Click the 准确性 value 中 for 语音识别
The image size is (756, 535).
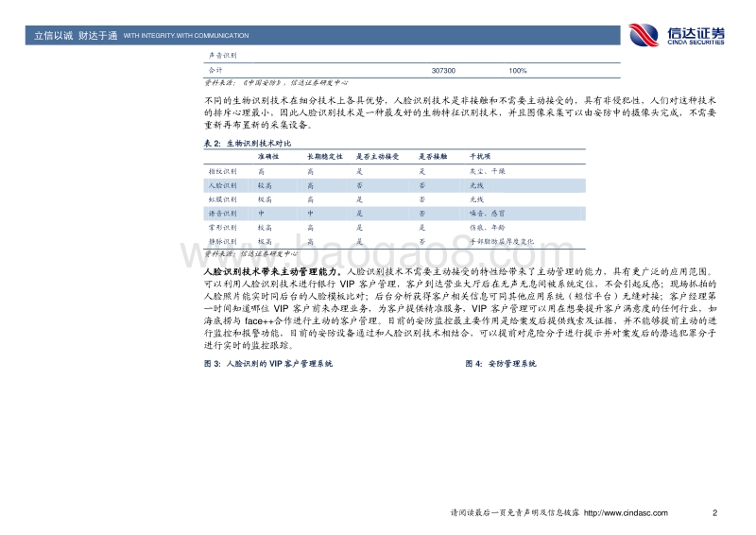point(261,214)
